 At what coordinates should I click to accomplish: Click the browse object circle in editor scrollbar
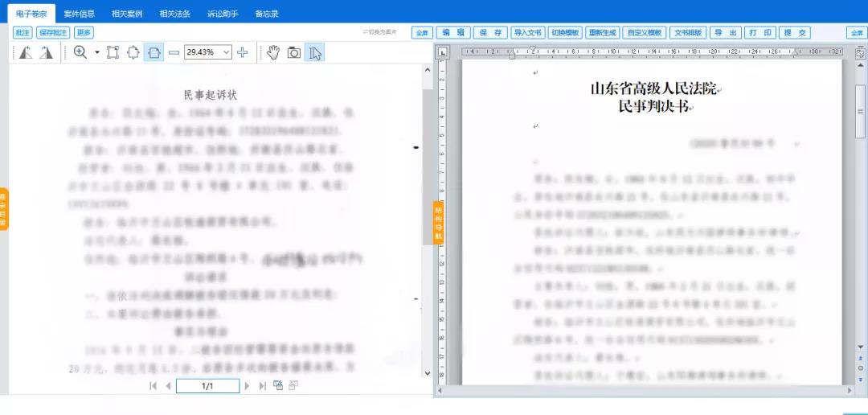(860, 368)
